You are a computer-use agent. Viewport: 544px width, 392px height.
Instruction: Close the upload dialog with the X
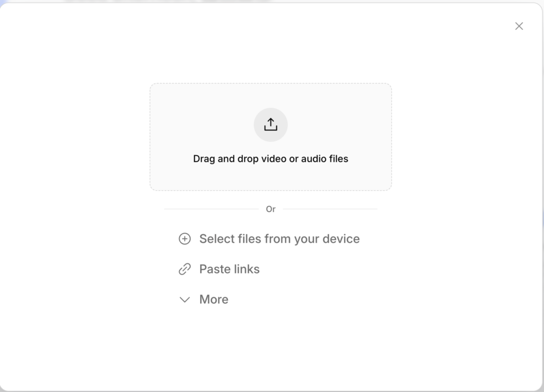pos(519,26)
